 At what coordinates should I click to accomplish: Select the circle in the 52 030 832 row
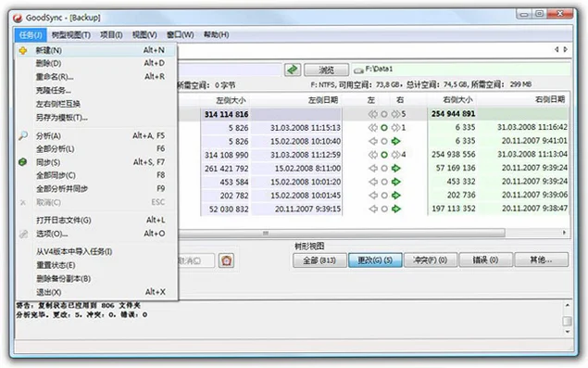click(x=384, y=209)
